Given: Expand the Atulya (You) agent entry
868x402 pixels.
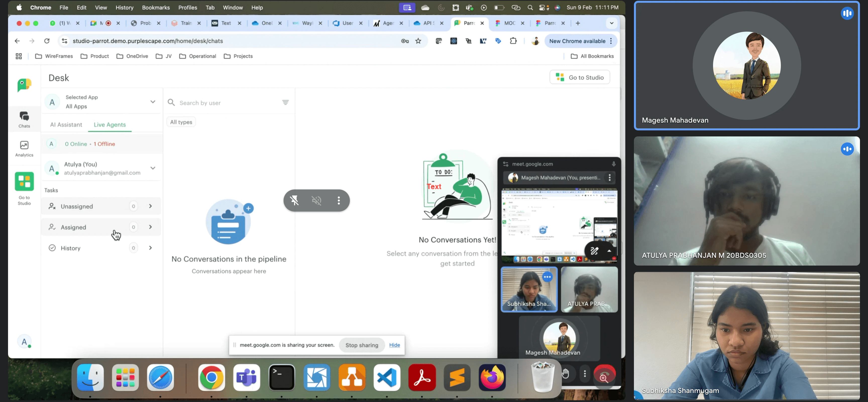Looking at the screenshot, I should click(x=153, y=168).
